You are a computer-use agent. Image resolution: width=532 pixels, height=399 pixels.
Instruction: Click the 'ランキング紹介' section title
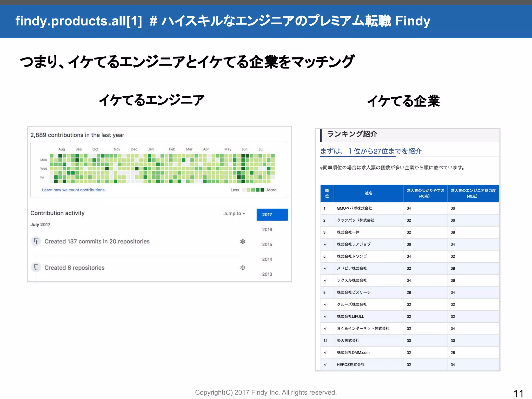[352, 134]
